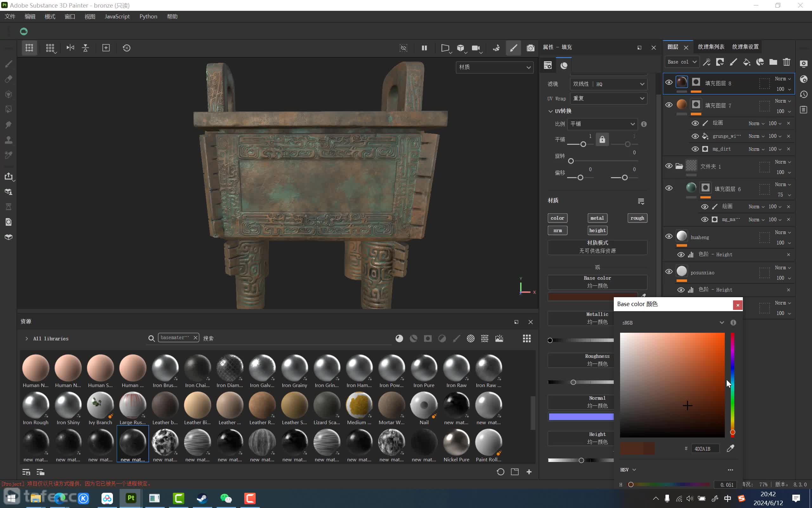812x508 pixels.
Task: Switch to 纹理集列表 tab
Action: tap(711, 47)
